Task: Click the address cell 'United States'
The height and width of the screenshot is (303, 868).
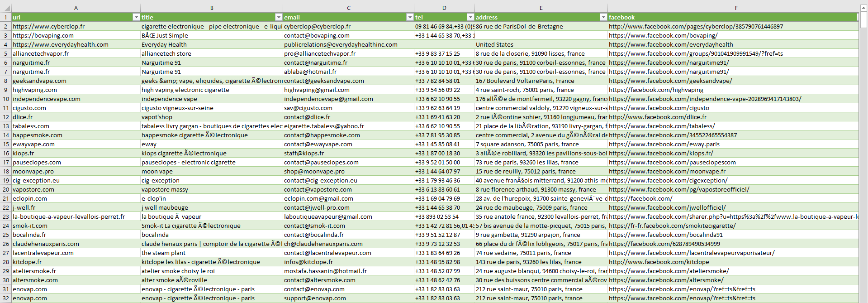Action: [x=541, y=44]
